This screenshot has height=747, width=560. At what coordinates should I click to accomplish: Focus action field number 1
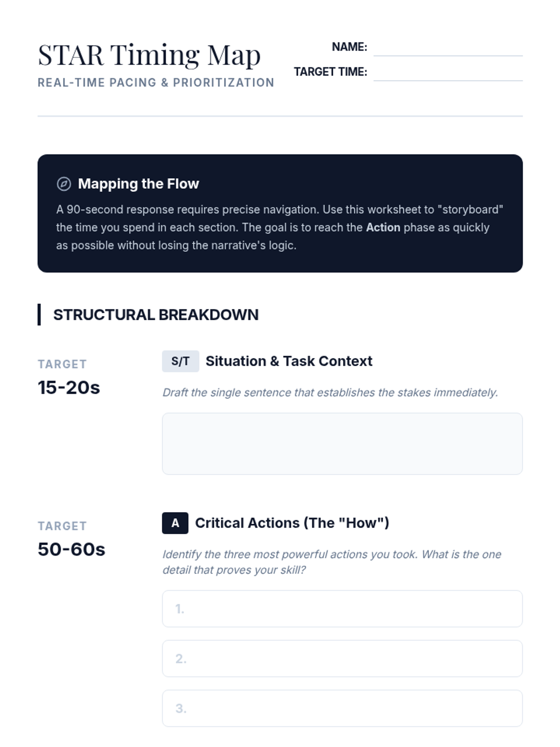(342, 609)
